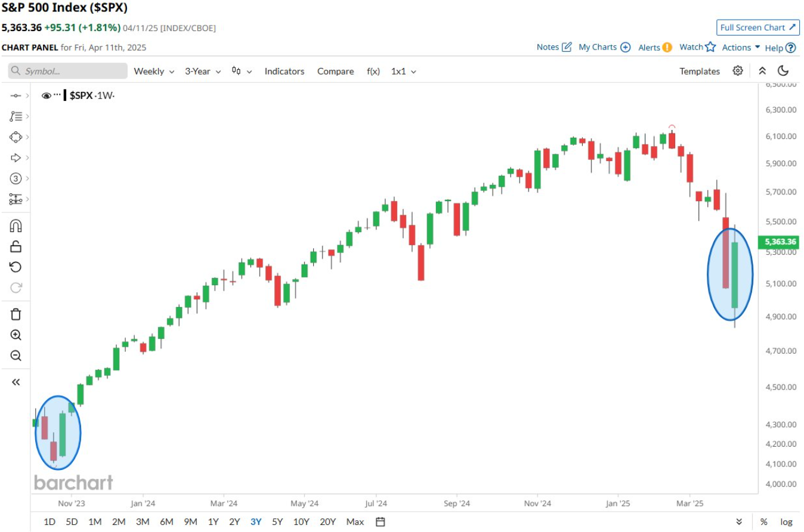Expand the Actions dropdown menu
Screen dimensions: 804x532
point(741,47)
